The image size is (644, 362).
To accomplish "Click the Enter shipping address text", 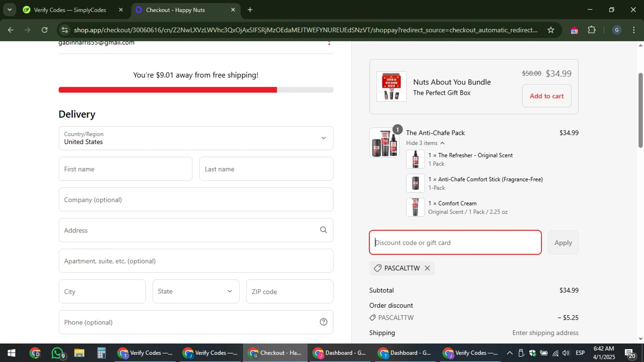I will click(545, 333).
